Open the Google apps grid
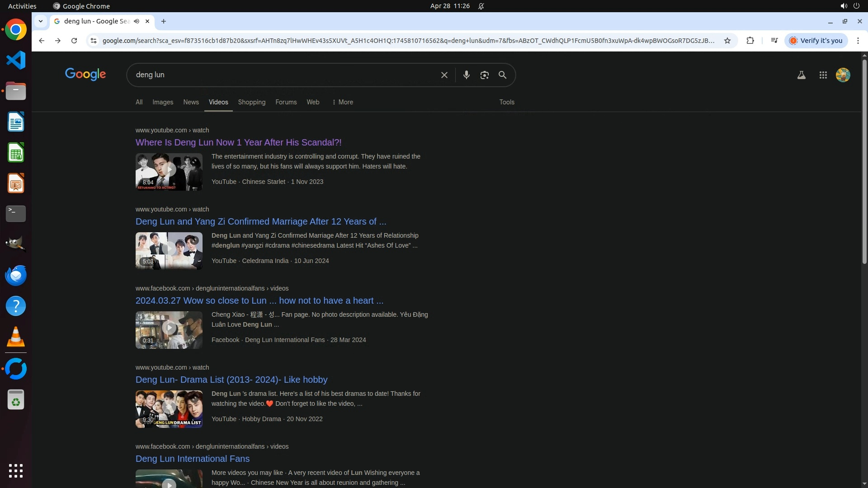Screen dimensions: 868x488 pos(823,75)
